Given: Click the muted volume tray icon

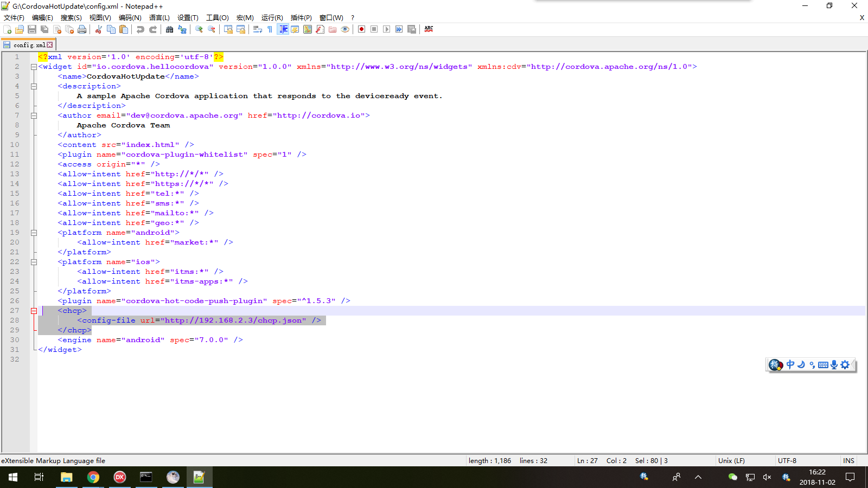Looking at the screenshot, I should pos(767,477).
